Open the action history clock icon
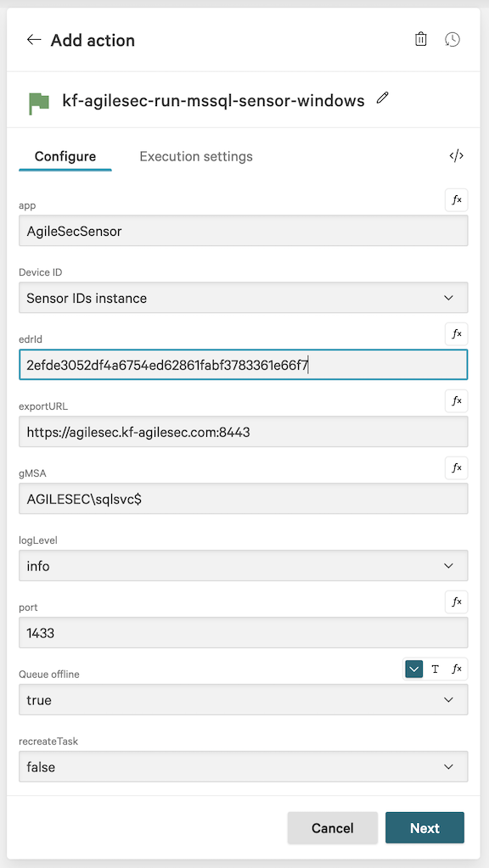 click(x=452, y=39)
